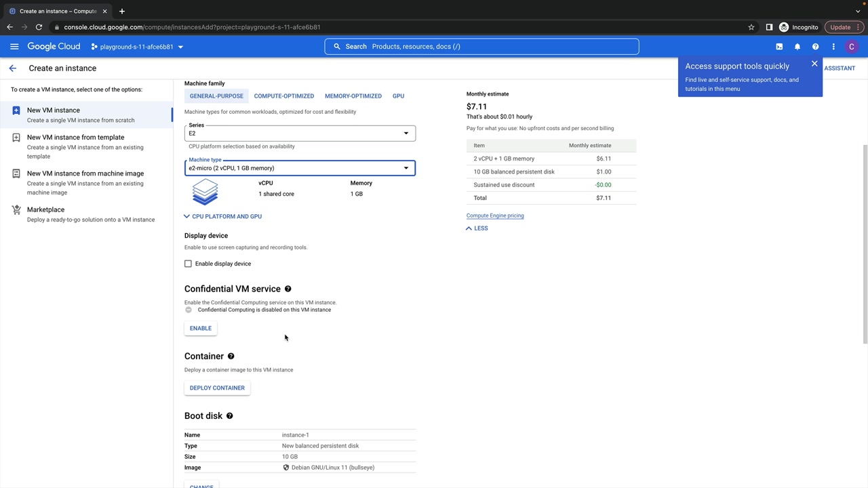Click the machine image option icon

point(16,174)
